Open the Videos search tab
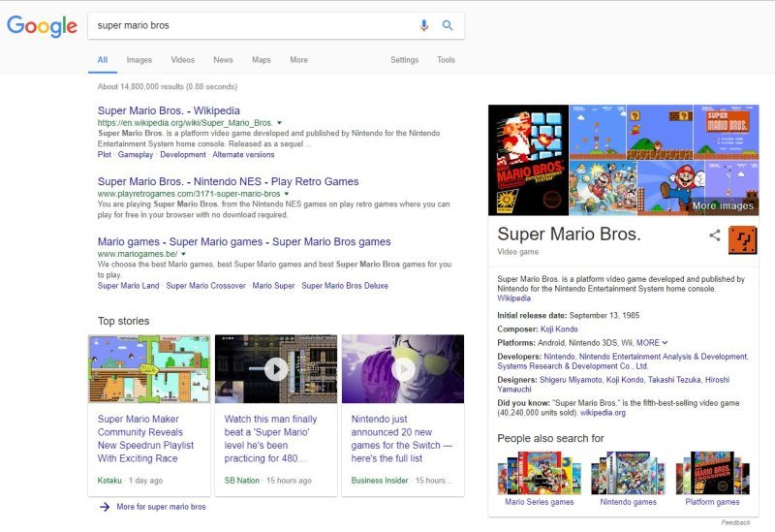Image resolution: width=775 pixels, height=532 pixels. pyautogui.click(x=182, y=60)
